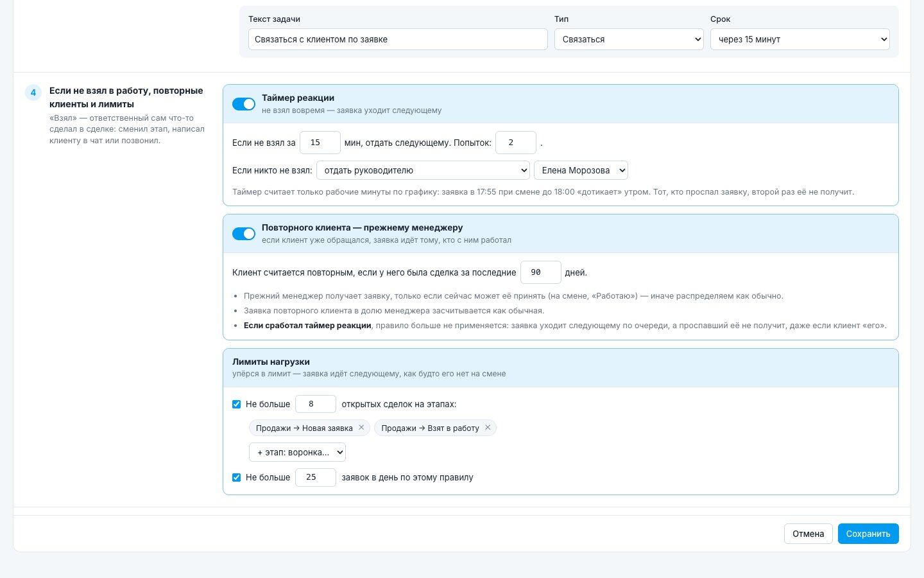Image resolution: width=924 pixels, height=578 pixels.
Task: Click «открытых сделок на этапах:» text
Action: pyautogui.click(x=399, y=404)
